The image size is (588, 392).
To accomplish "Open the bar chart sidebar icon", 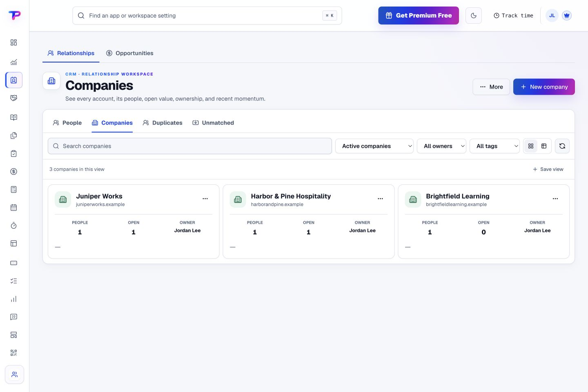I will coord(13,299).
